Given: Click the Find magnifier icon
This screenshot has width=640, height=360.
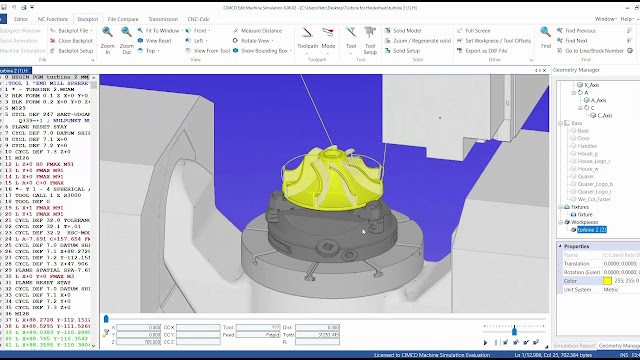Looking at the screenshot, I should coord(546,32).
